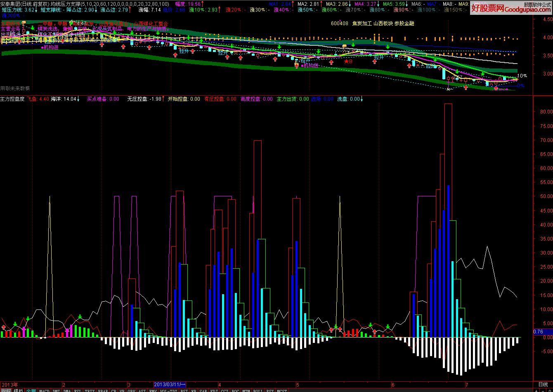Open the PSY indicator tab
This screenshot has width=553, height=392.
(x=270, y=390)
